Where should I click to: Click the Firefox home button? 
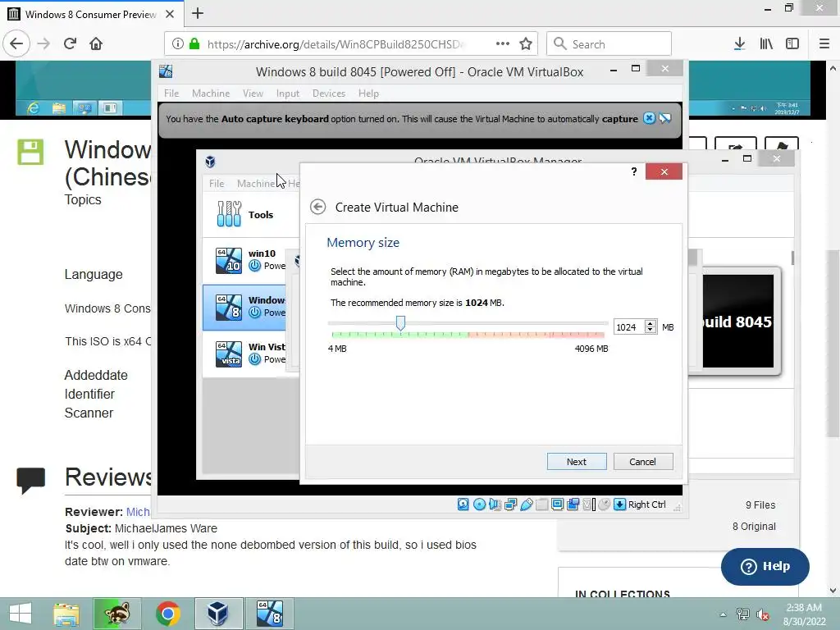pos(96,43)
